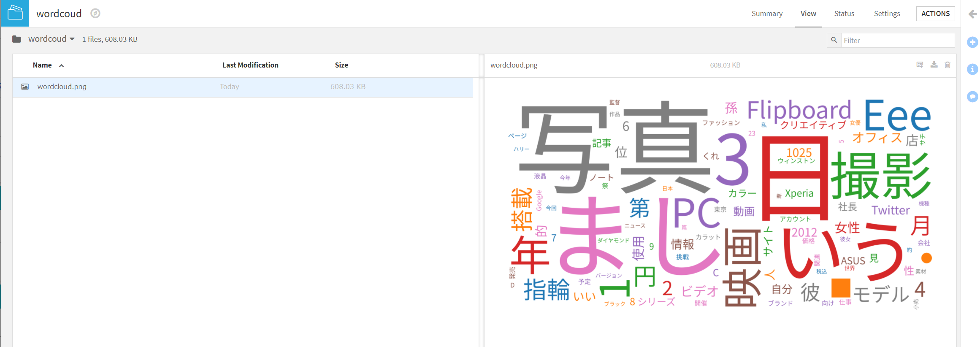The width and height of the screenshot is (980, 347).
Task: Sort by the Size column header
Action: 341,65
